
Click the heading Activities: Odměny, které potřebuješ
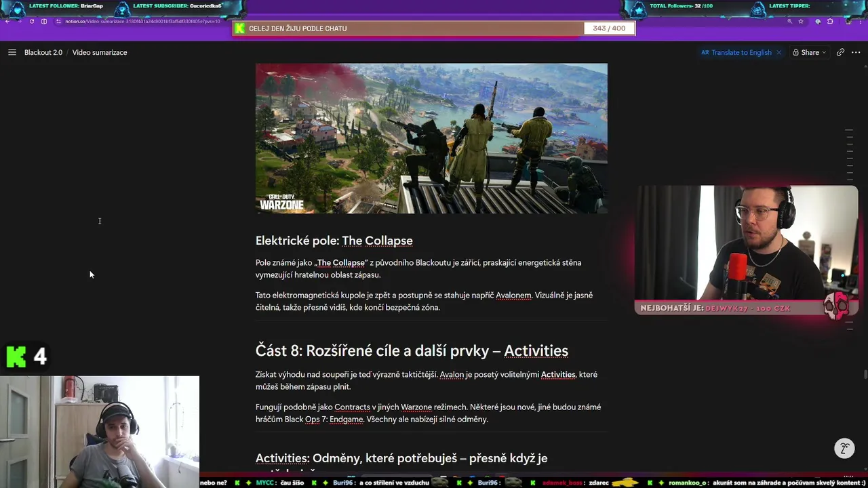pos(401,459)
